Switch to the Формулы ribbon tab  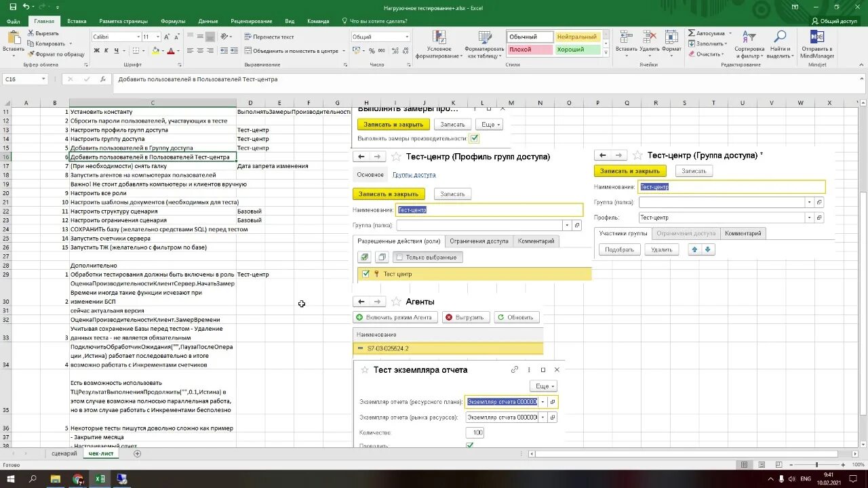[x=174, y=21]
